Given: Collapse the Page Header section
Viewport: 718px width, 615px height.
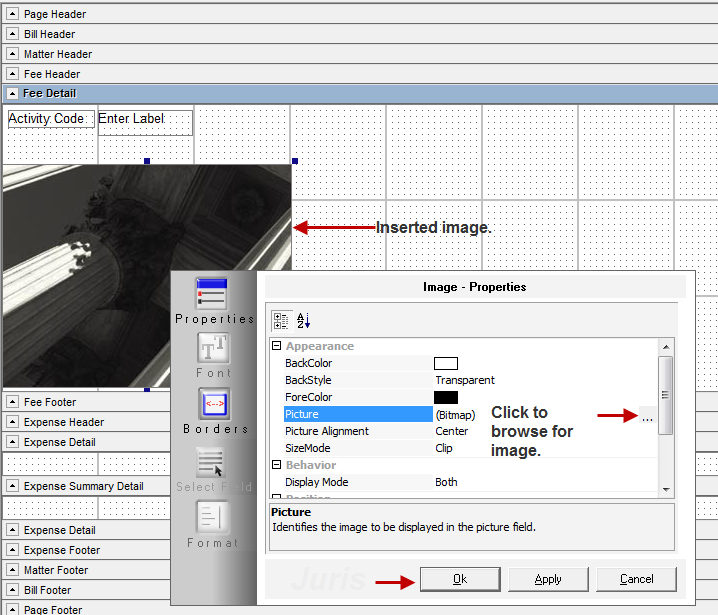Looking at the screenshot, I should [x=12, y=14].
